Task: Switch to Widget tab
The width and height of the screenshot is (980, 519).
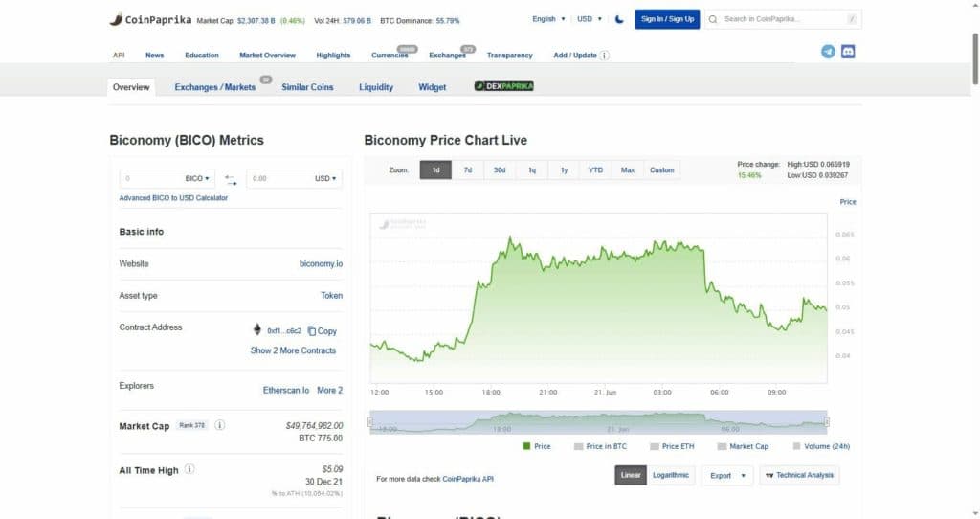Action: click(433, 87)
